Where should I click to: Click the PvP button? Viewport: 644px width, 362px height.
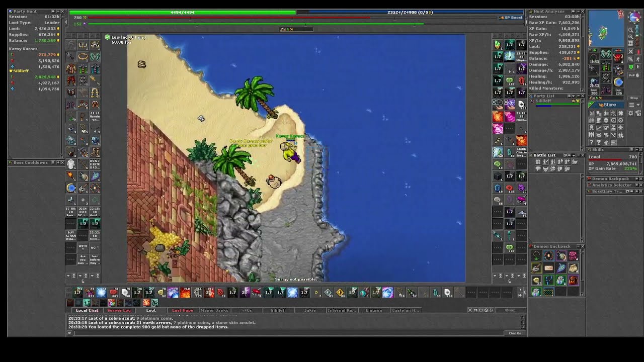point(634,75)
